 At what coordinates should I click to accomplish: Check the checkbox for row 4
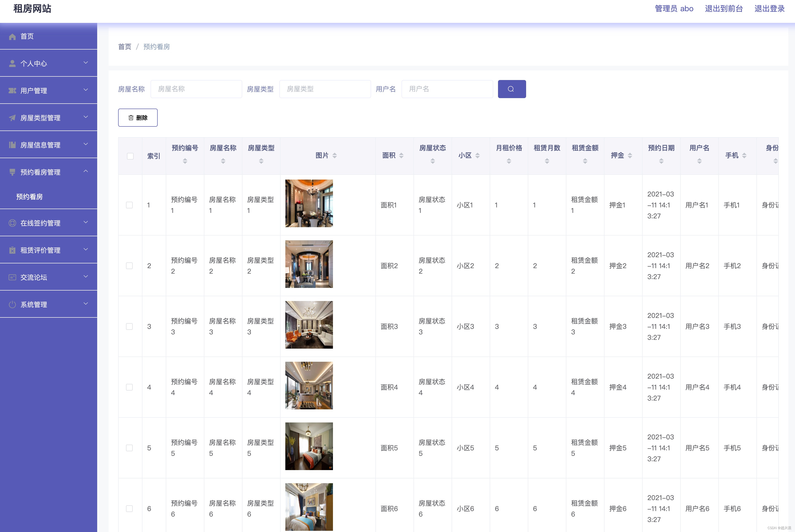click(x=129, y=387)
